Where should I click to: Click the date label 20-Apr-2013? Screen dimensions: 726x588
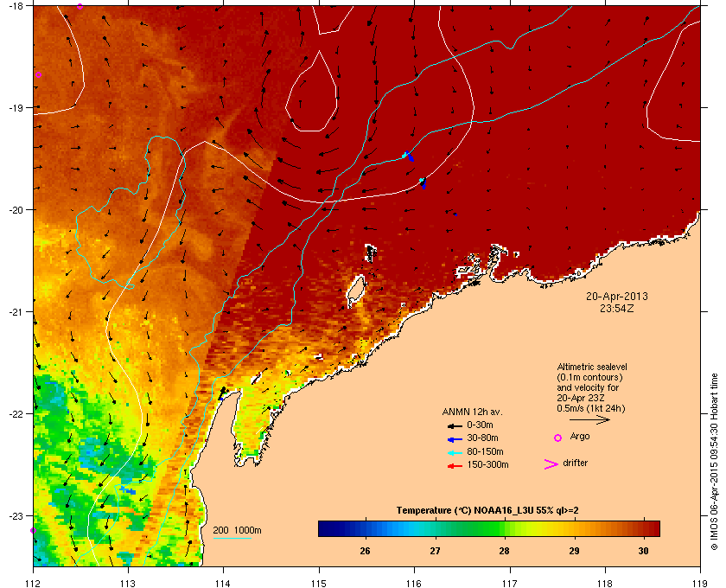(x=617, y=296)
